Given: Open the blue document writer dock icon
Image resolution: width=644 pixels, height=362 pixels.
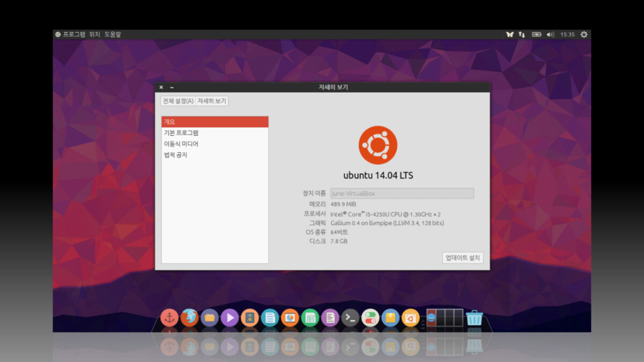Looking at the screenshot, I should [x=270, y=318].
